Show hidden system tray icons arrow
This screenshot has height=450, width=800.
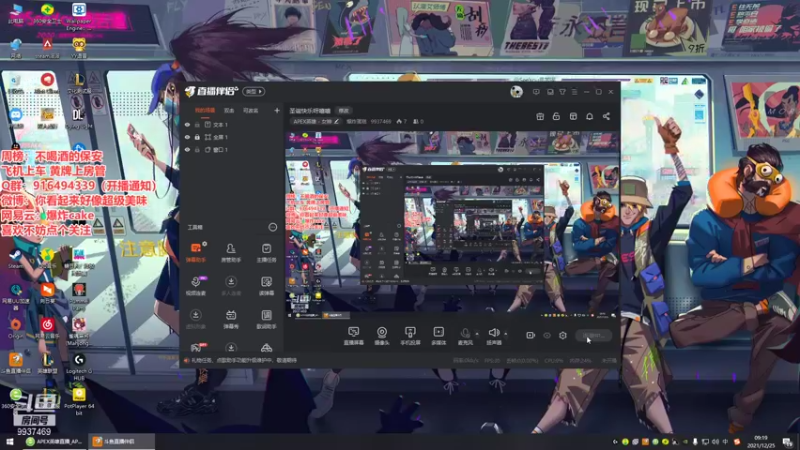(x=615, y=441)
